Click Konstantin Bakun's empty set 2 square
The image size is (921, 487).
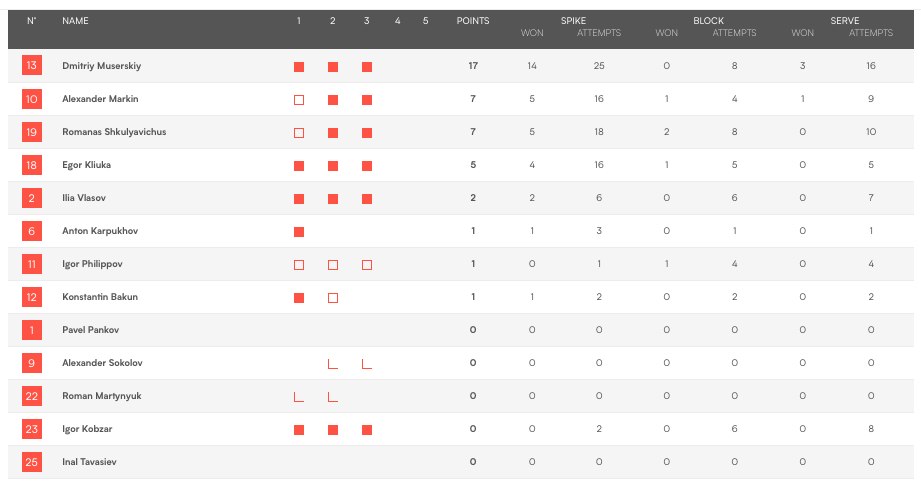(x=333, y=298)
